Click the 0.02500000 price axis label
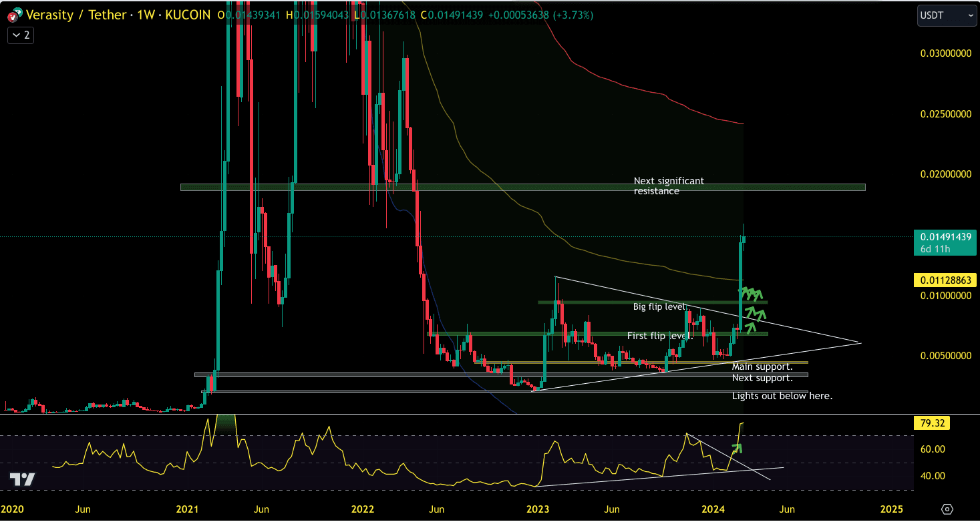 point(946,115)
